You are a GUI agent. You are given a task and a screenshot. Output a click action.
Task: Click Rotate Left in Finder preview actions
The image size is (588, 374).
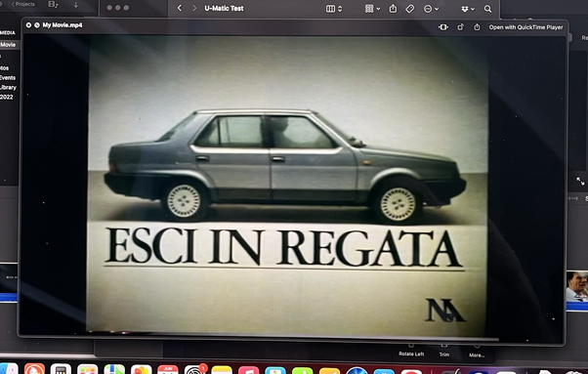(411, 351)
